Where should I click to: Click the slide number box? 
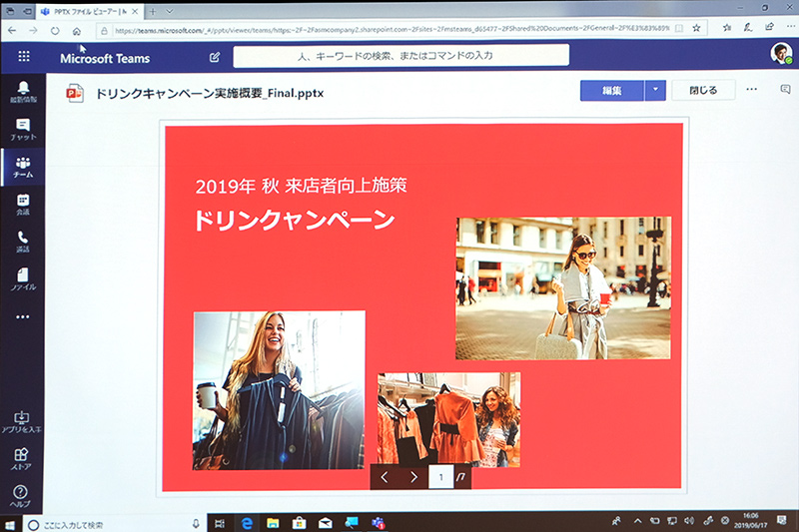pos(440,477)
